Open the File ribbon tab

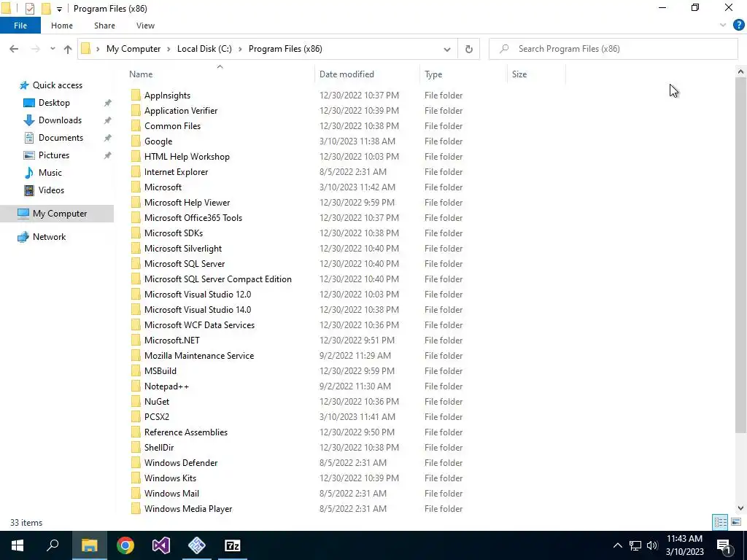coord(20,26)
